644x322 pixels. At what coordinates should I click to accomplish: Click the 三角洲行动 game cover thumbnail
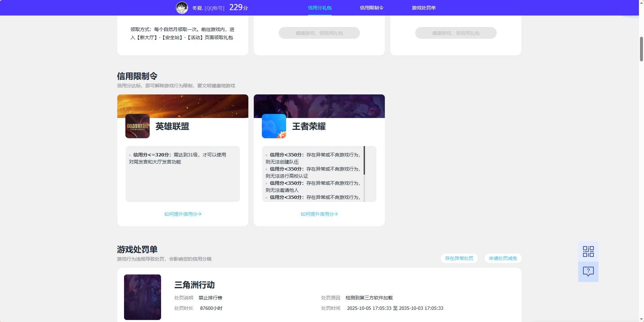pos(143,297)
